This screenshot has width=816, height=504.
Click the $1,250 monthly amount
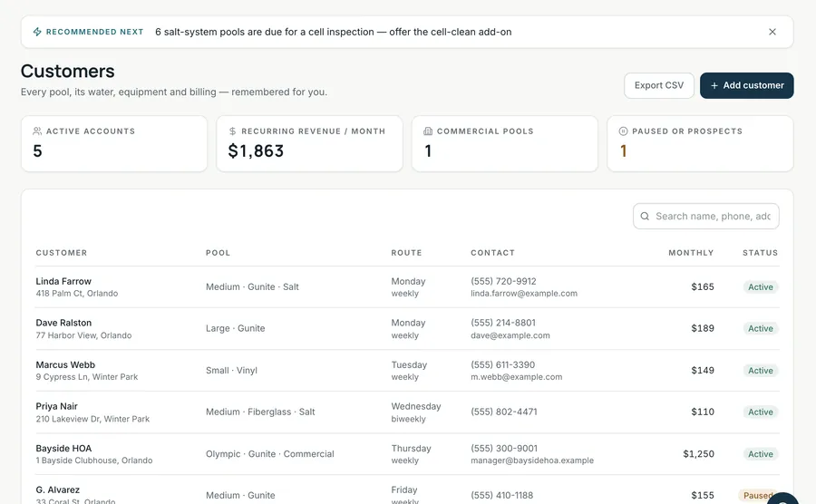pyautogui.click(x=698, y=454)
